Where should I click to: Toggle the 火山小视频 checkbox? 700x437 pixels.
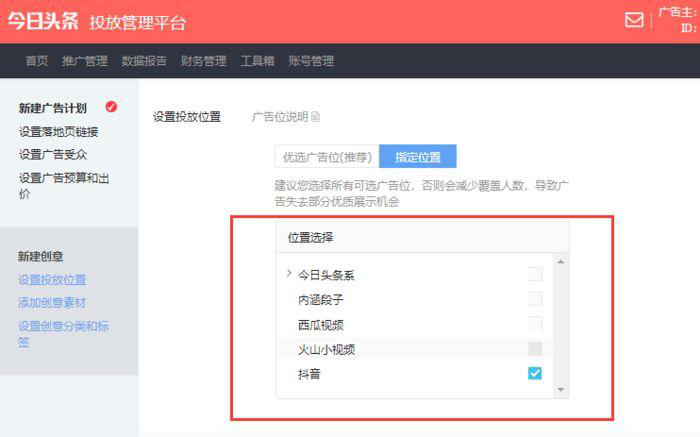[x=535, y=349]
